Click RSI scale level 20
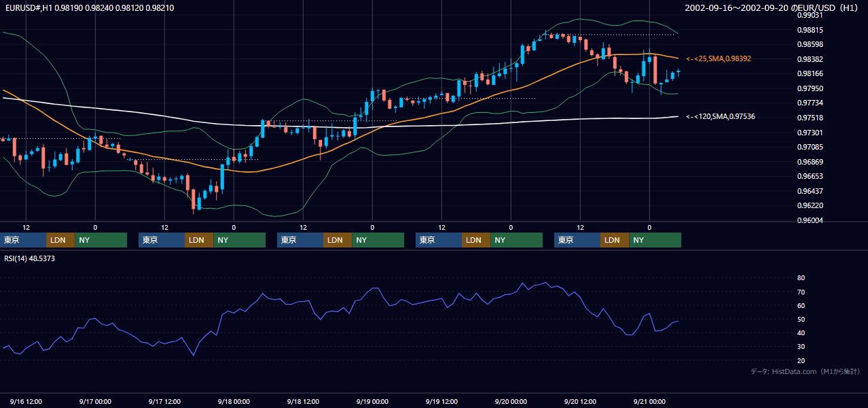 coord(801,360)
